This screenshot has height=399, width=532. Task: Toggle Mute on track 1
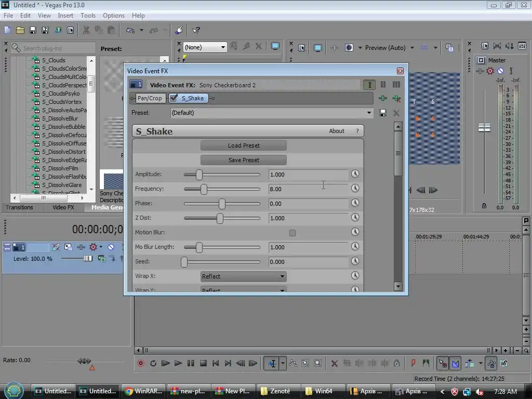tap(111, 247)
